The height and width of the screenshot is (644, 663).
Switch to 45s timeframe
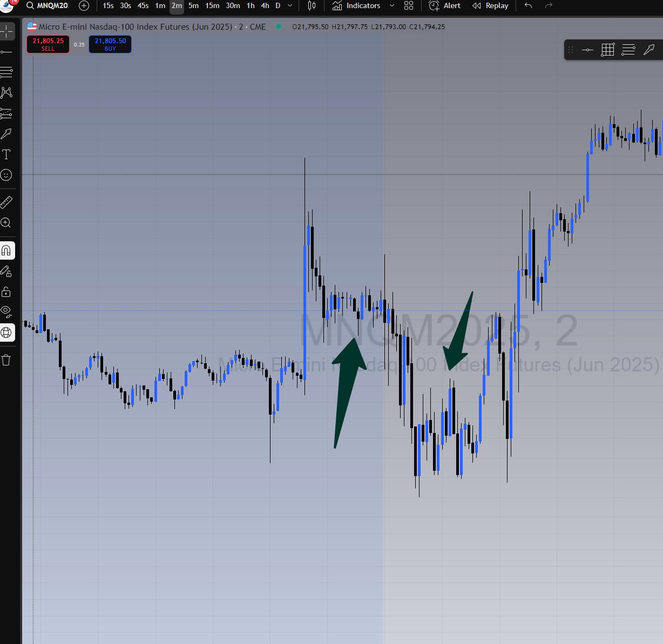click(143, 6)
